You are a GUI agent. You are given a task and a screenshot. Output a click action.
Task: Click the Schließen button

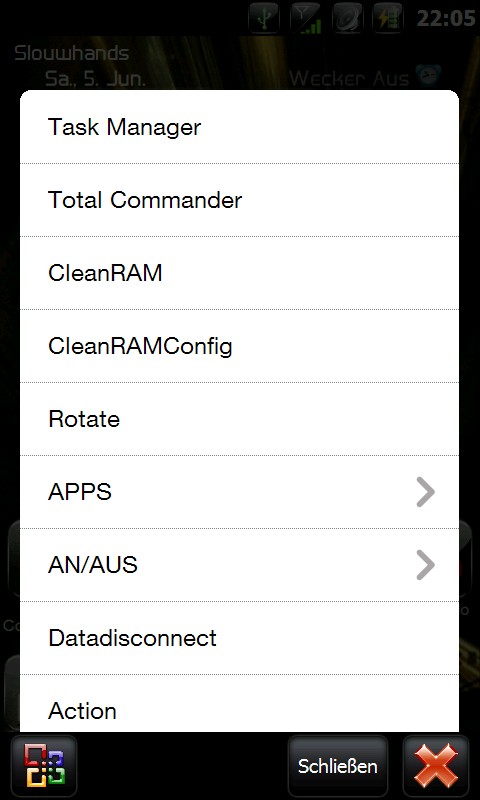coord(338,766)
